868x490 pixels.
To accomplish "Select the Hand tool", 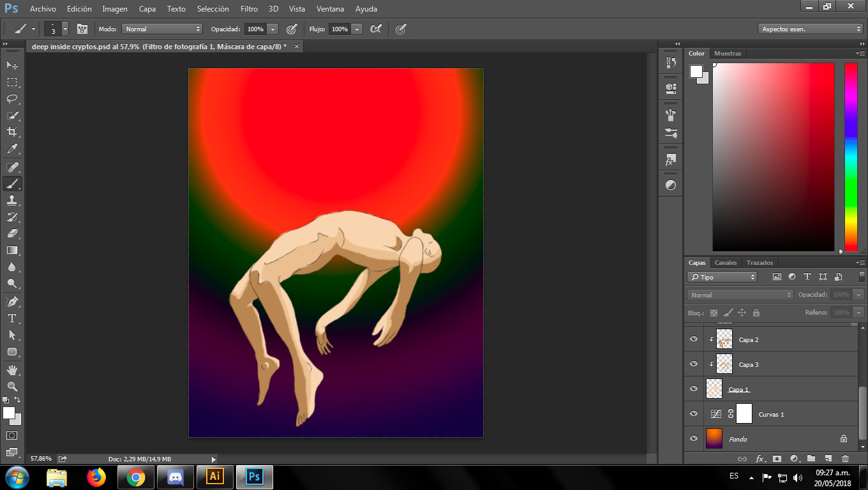I will point(12,369).
